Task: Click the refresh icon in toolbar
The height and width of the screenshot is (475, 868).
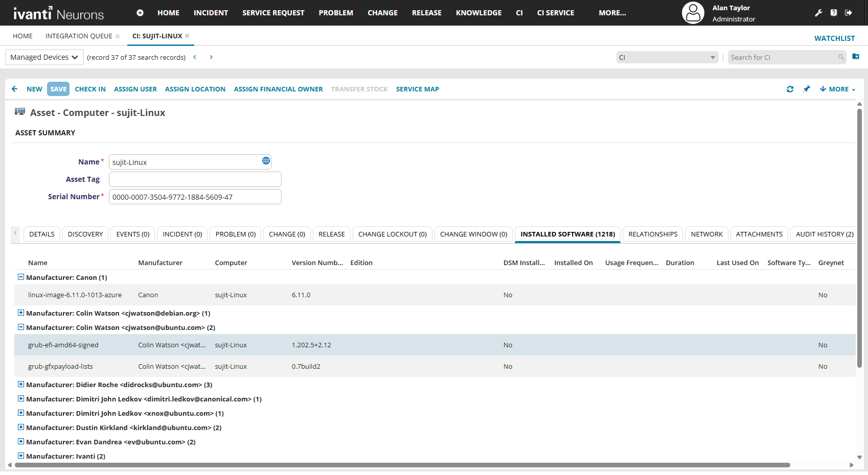Action: [790, 89]
